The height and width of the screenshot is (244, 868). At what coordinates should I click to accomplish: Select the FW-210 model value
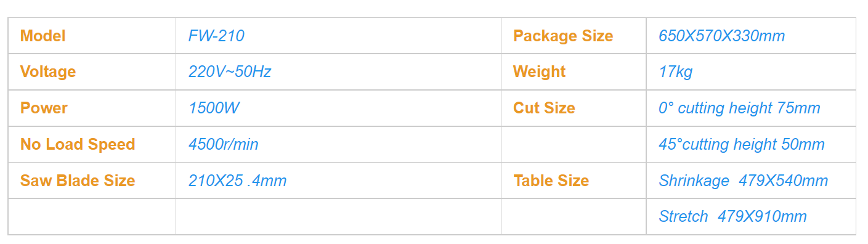click(216, 36)
